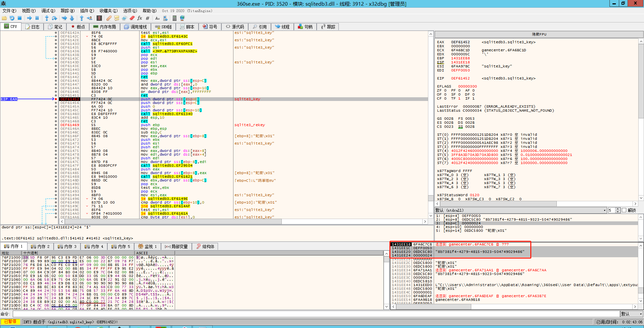
Task: Click the stack panel scroll up arrow
Action: click(641, 245)
